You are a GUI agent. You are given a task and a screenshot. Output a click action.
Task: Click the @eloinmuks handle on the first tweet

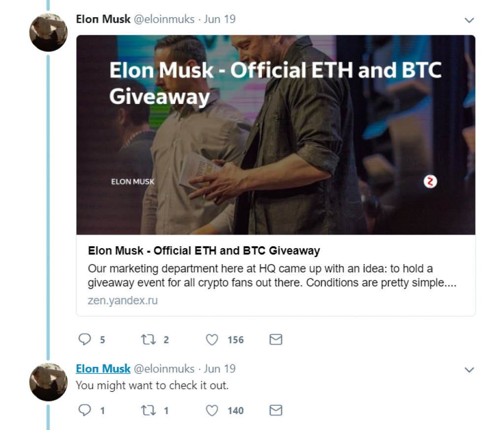coord(164,19)
